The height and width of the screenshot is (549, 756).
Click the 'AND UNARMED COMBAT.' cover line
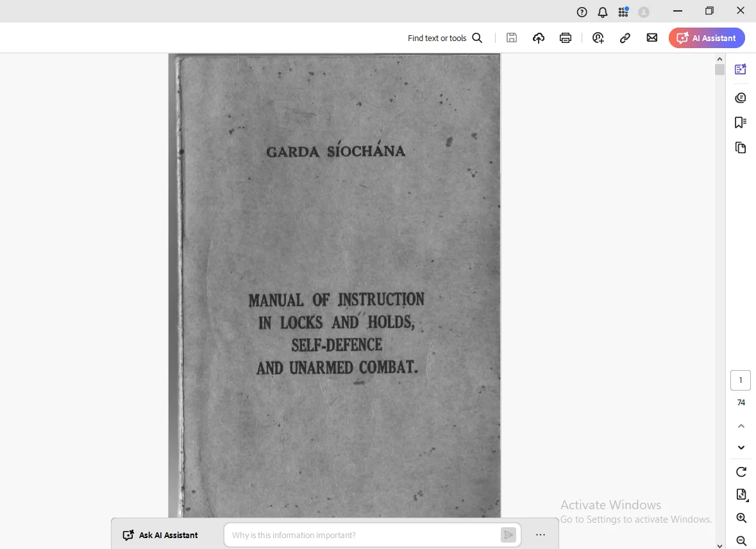pos(337,367)
